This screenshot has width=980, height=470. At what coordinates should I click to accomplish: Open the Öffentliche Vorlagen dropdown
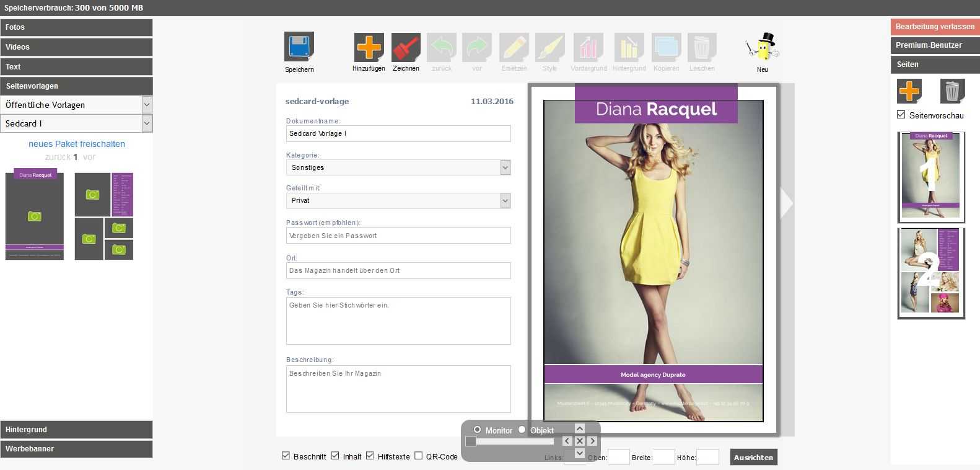(76, 105)
